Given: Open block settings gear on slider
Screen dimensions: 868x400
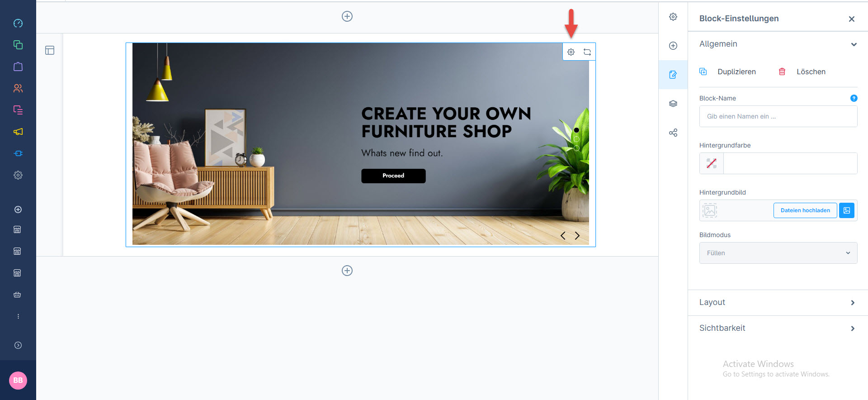Looking at the screenshot, I should pos(571,52).
